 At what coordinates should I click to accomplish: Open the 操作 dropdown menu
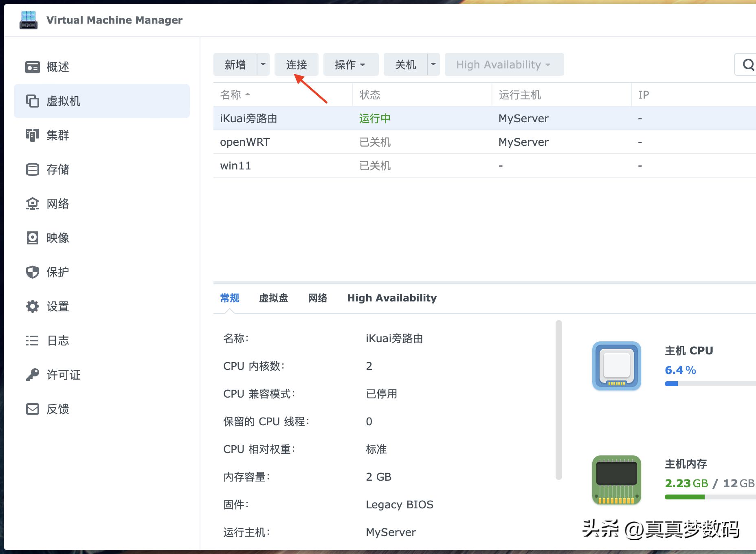pyautogui.click(x=351, y=64)
